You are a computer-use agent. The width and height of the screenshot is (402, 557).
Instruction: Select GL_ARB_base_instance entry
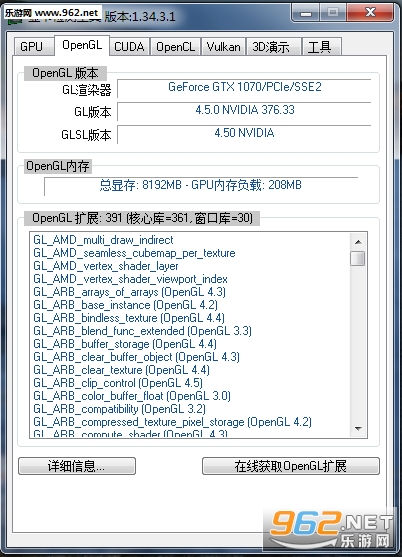(125, 305)
